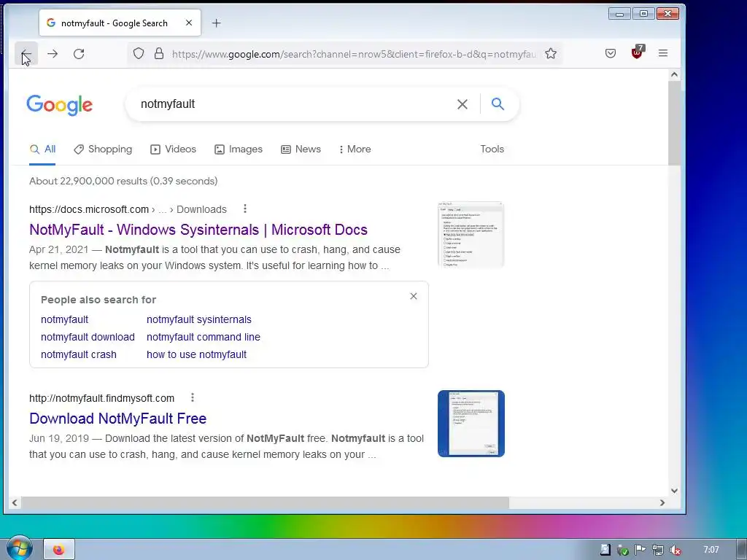The height and width of the screenshot is (560, 747).
Task: Click the docs.microsoft.com Downloads breadcrumb
Action: tap(201, 209)
